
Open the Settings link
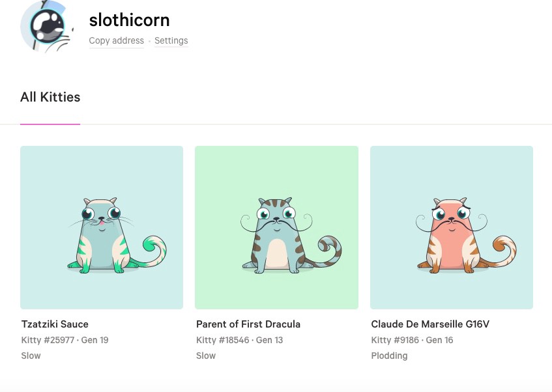[171, 40]
